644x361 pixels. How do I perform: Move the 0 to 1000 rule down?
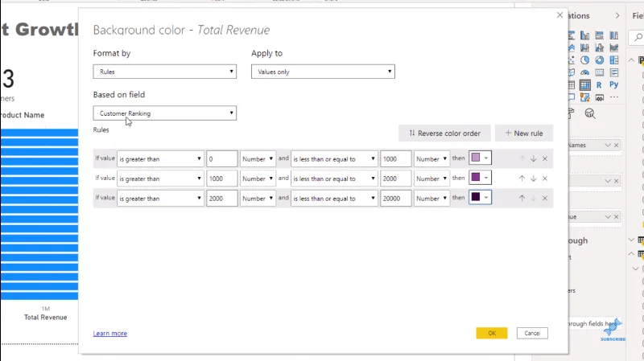tap(533, 158)
